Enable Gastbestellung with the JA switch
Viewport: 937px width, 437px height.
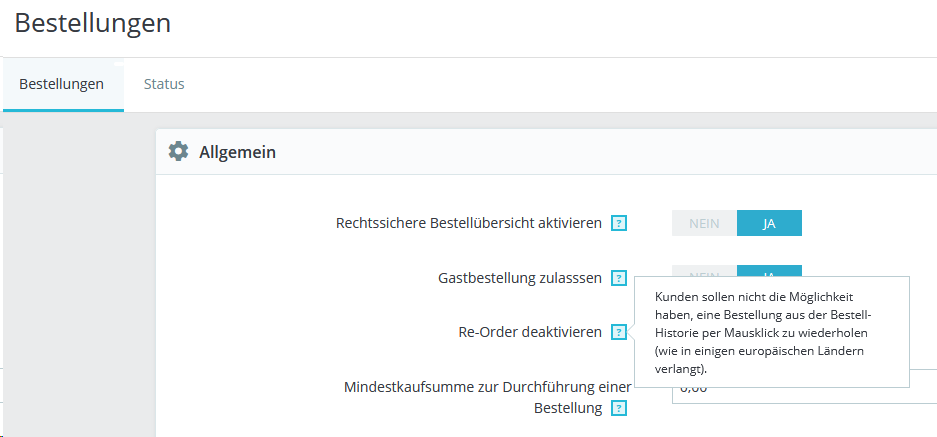point(769,270)
